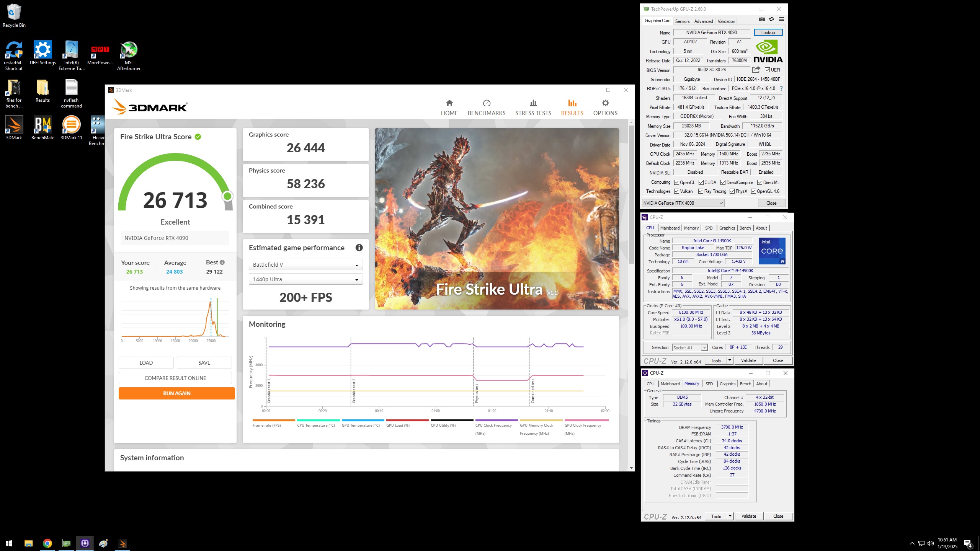
Task: Switch to the Sensors tab in GPU-Z
Action: pyautogui.click(x=682, y=21)
